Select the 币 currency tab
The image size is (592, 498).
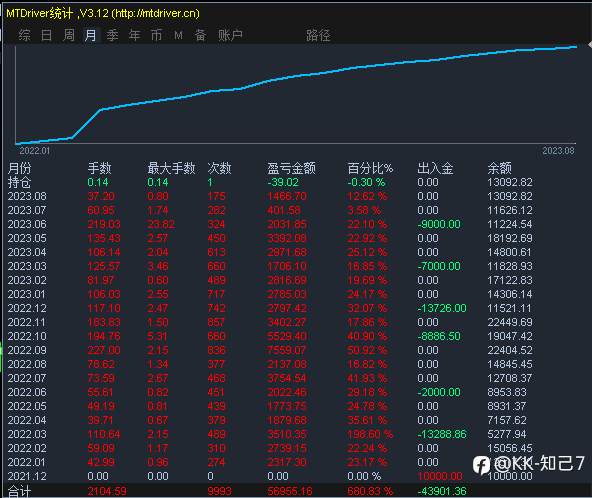(156, 35)
